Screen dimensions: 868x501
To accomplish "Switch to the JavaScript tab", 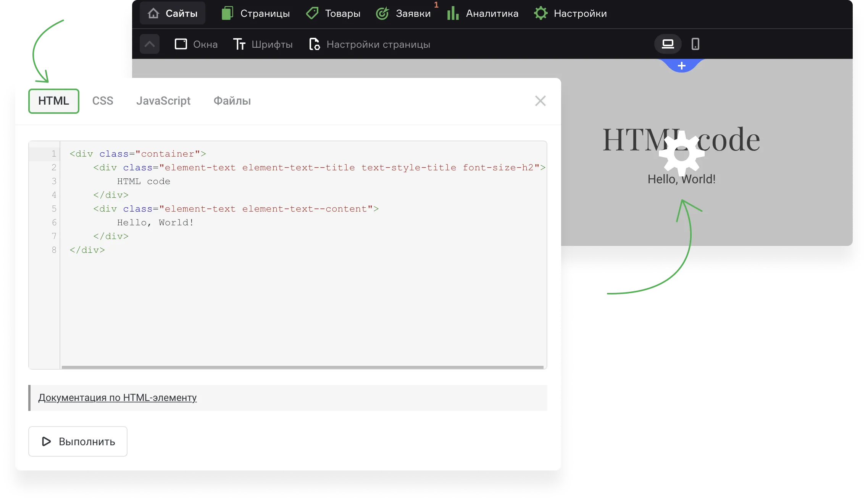I will tap(163, 101).
